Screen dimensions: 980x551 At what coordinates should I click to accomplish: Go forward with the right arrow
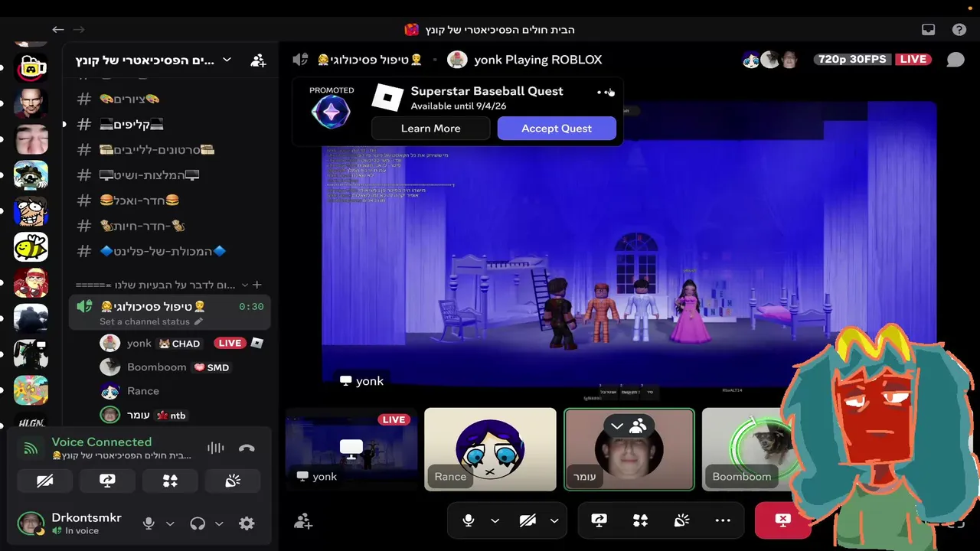click(x=78, y=30)
